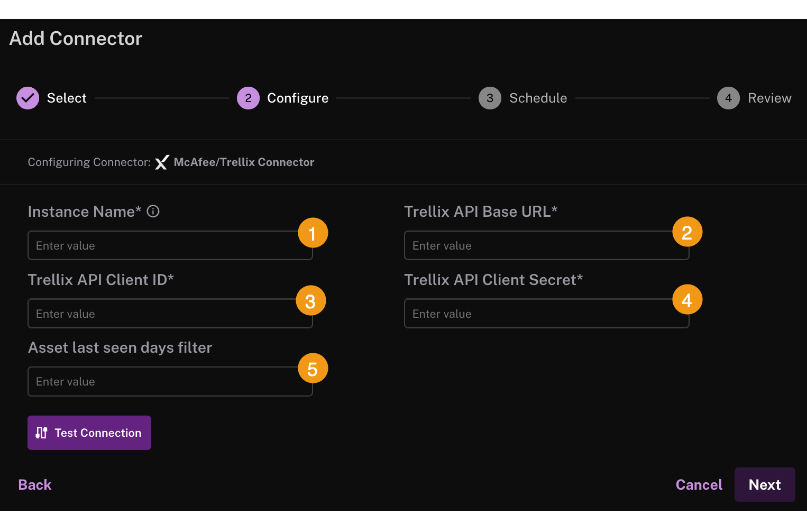
Task: Click the Test Connection button
Action: pyautogui.click(x=89, y=433)
